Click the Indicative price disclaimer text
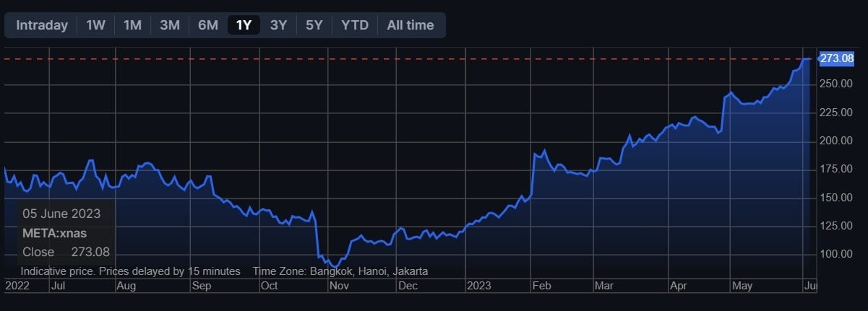This screenshot has height=311, width=868. 131,271
